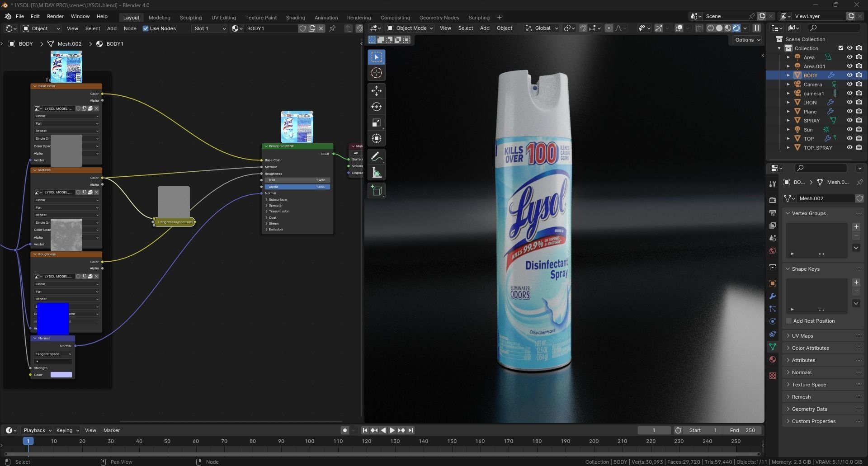Select the Annotate tool
This screenshot has width=868, height=466.
point(376,156)
